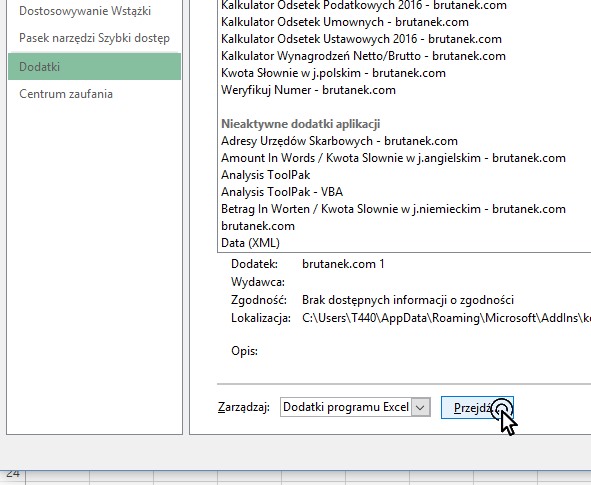Click the Lokalizacja path value
Screen dimensions: 591x485
(446, 318)
